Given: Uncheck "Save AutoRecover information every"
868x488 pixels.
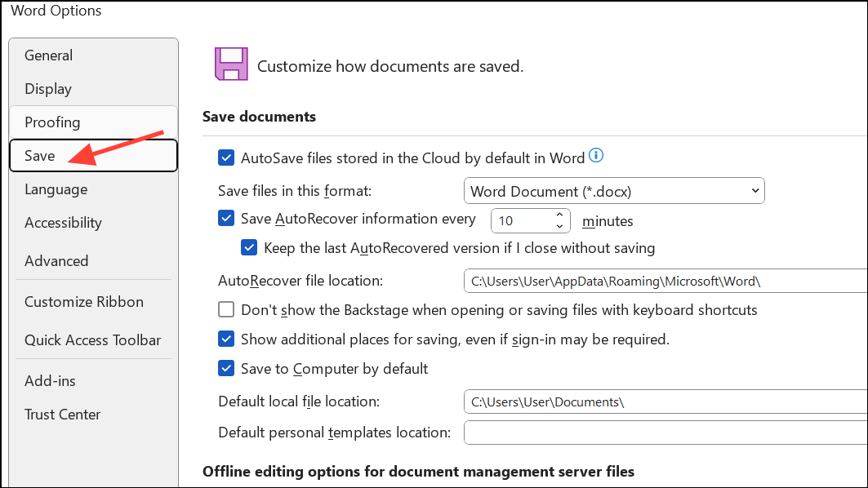Looking at the screenshot, I should 226,218.
